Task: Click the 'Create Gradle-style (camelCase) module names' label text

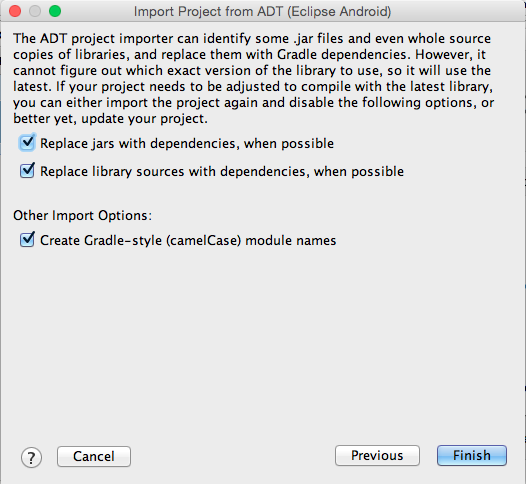Action: click(188, 240)
